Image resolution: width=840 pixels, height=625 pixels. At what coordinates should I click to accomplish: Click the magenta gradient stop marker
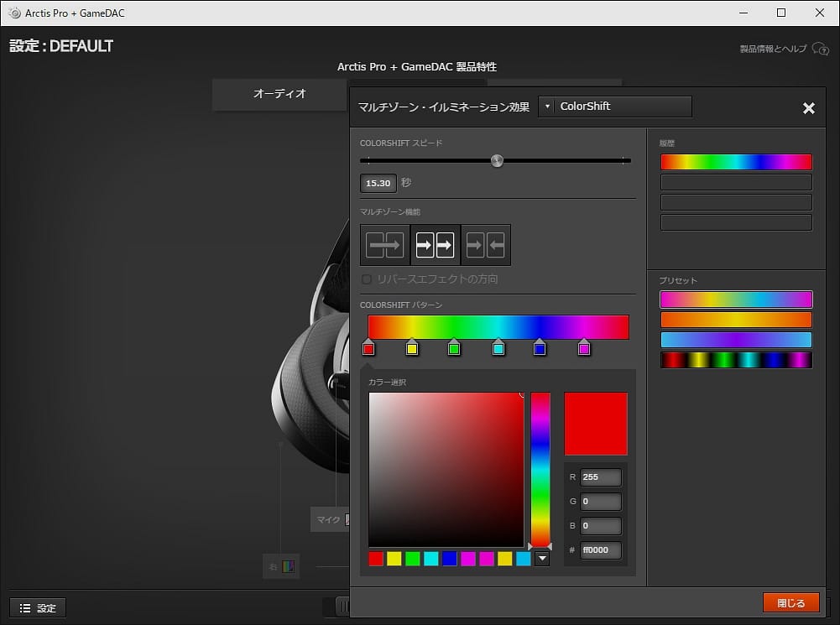coord(584,348)
